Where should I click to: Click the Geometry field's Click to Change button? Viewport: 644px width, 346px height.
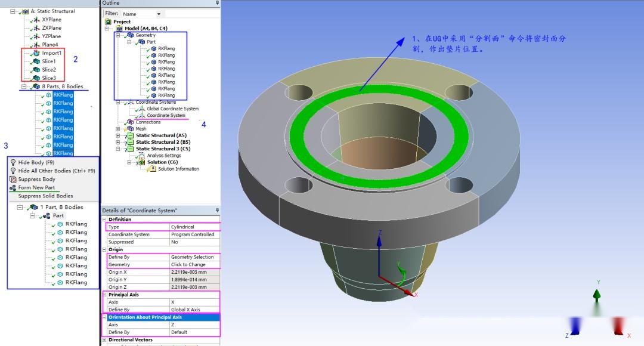click(x=188, y=264)
